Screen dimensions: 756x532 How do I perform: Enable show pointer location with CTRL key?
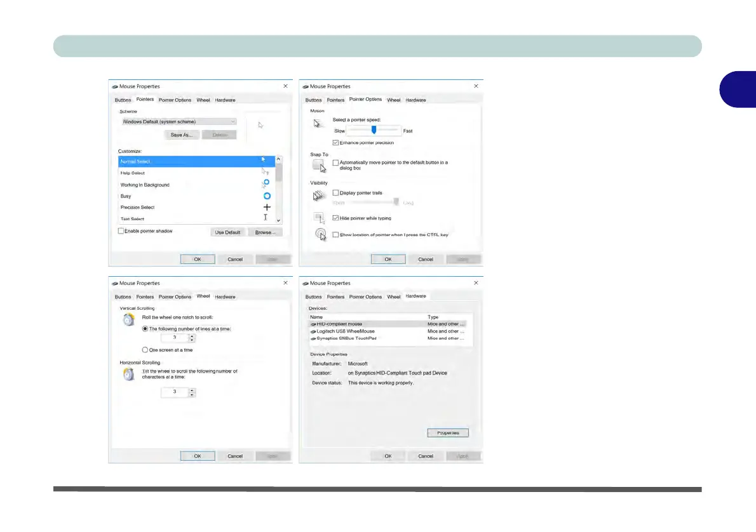pyautogui.click(x=335, y=235)
